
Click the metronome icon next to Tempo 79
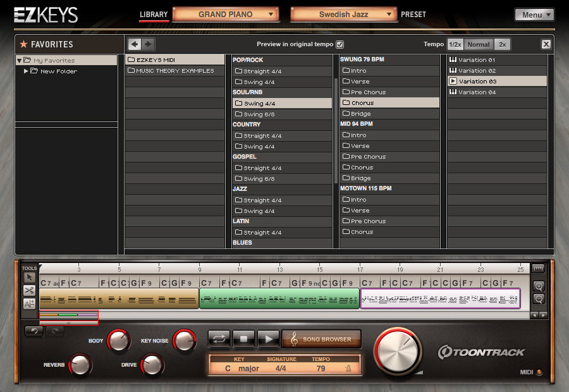point(349,368)
